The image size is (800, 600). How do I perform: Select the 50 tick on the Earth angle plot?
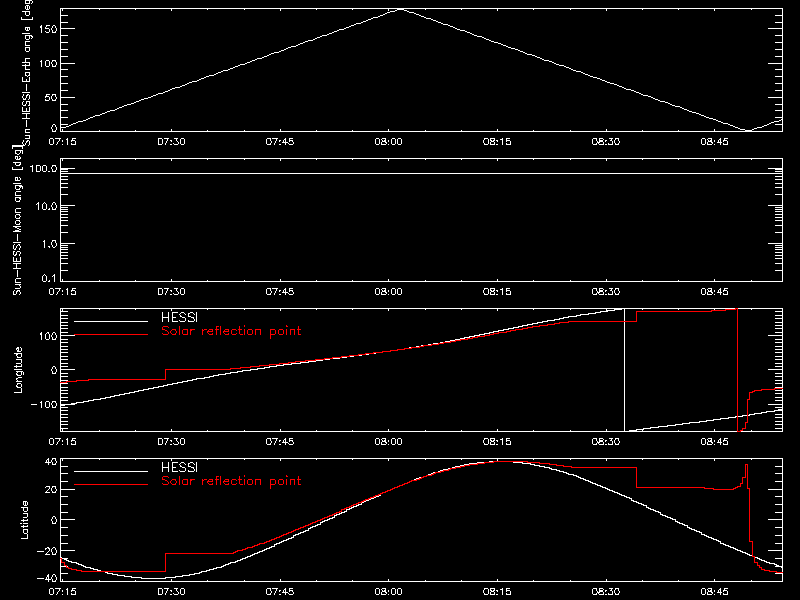pyautogui.click(x=51, y=97)
